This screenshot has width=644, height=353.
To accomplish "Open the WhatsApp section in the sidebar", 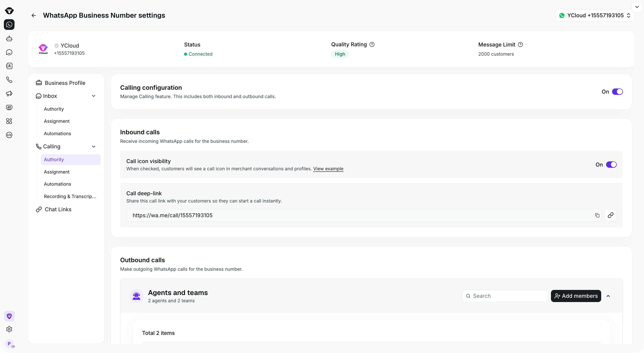I will pos(9,25).
